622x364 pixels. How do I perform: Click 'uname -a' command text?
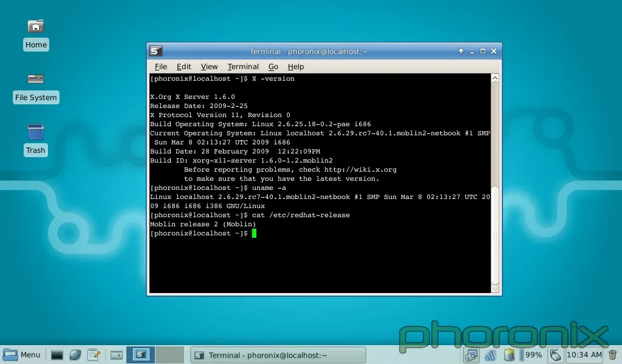[269, 187]
